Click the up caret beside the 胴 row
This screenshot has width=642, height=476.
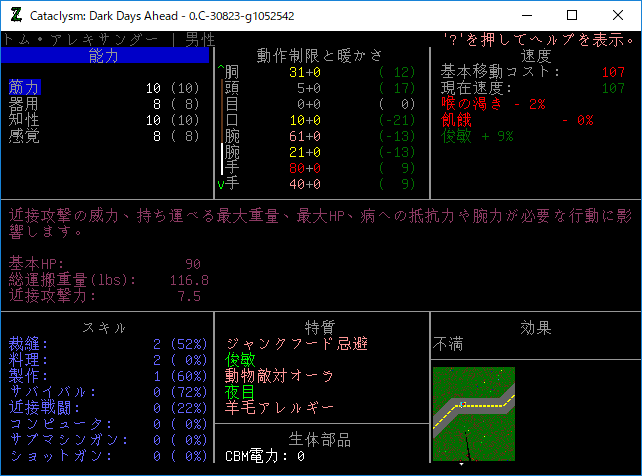(x=220, y=72)
